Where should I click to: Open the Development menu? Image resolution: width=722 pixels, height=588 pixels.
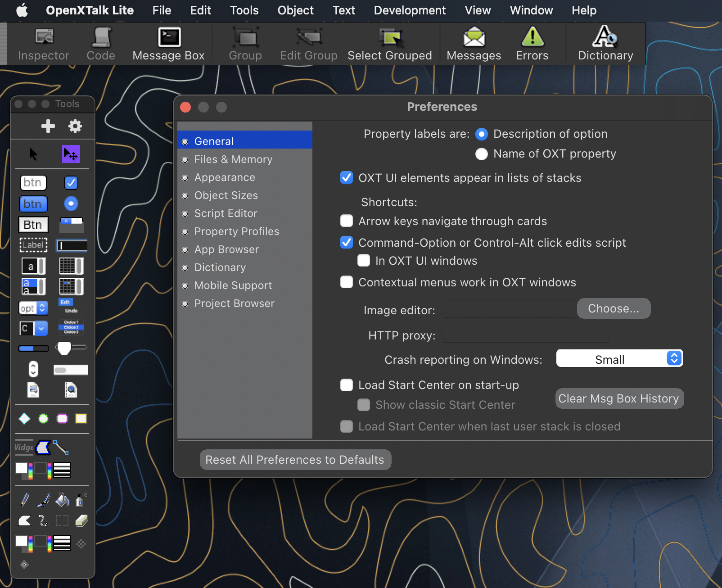coord(410,10)
